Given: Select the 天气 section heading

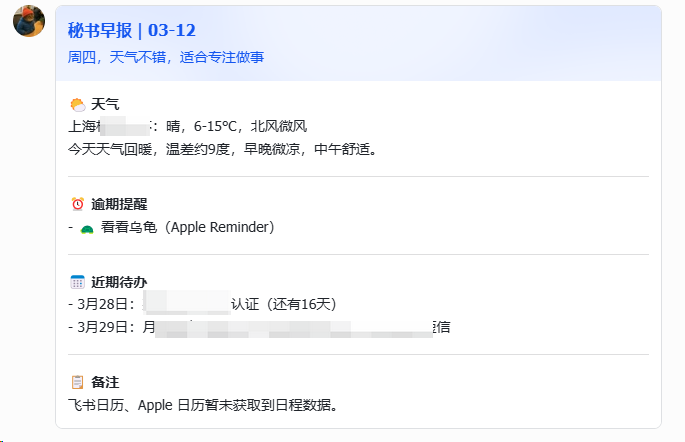Looking at the screenshot, I should point(105,104).
